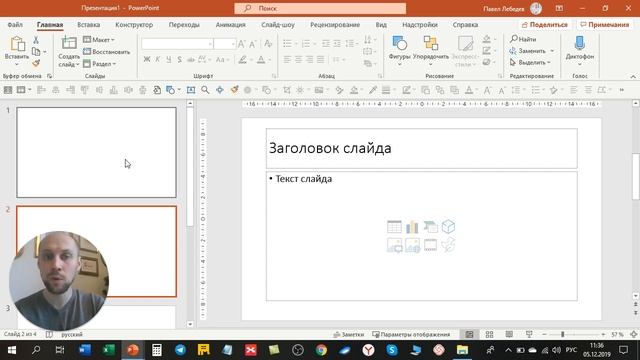Click Параметры отображения in status bar

click(411, 334)
